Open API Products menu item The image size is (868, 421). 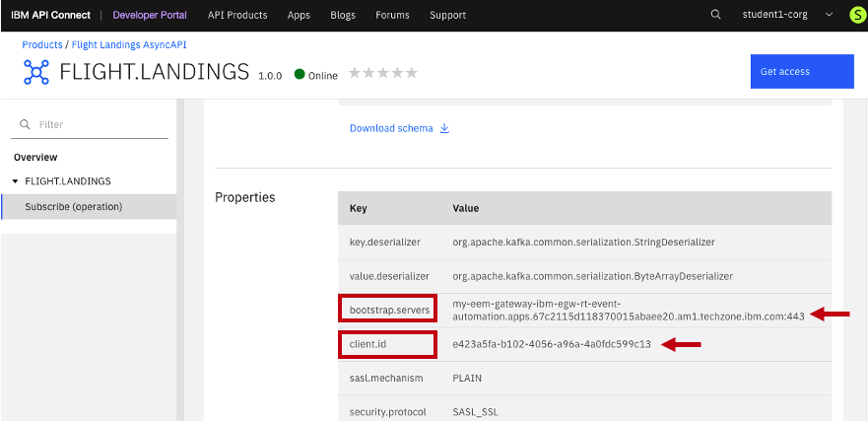click(237, 15)
